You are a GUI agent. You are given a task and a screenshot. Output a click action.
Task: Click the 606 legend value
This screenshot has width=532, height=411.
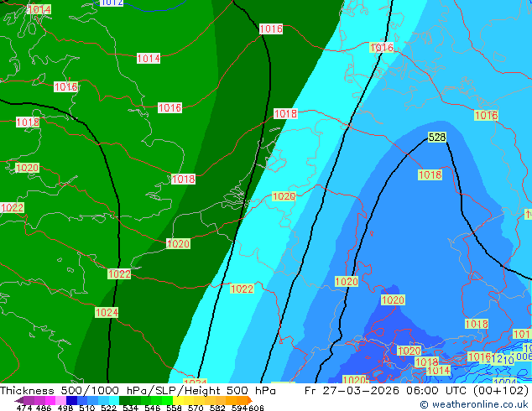[x=256, y=408]
